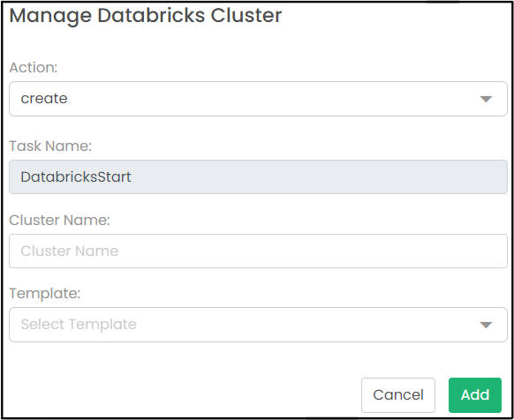The height and width of the screenshot is (420, 514).
Task: Click the greyed Task Name field
Action: (258, 176)
